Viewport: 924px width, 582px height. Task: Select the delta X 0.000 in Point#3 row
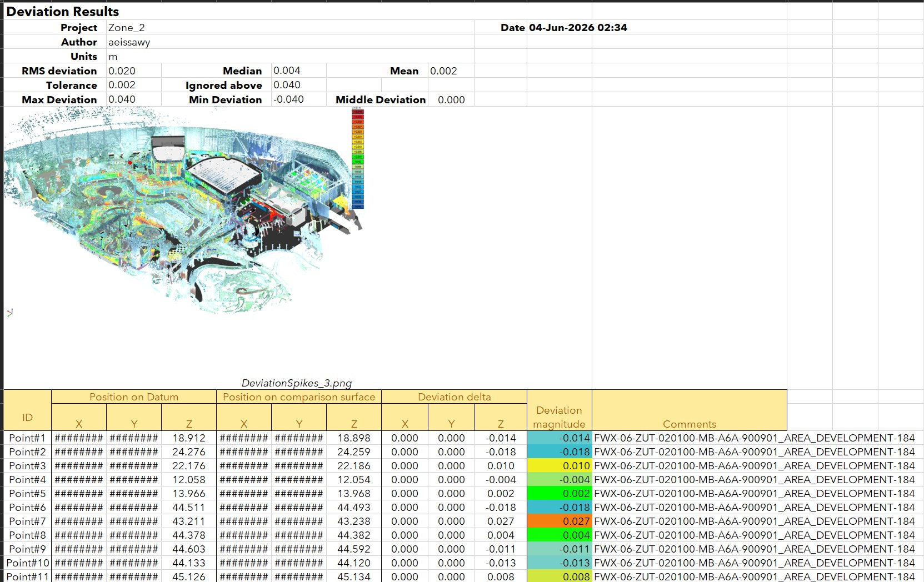pyautogui.click(x=404, y=466)
